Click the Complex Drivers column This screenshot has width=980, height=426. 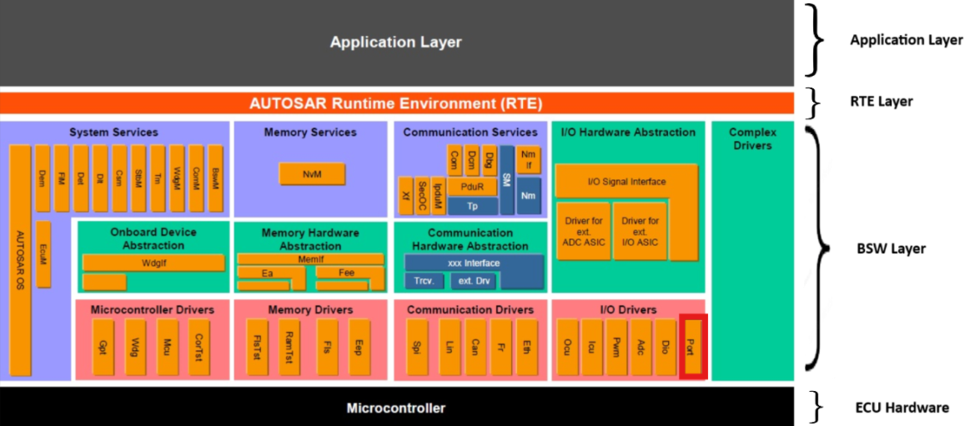(x=752, y=250)
